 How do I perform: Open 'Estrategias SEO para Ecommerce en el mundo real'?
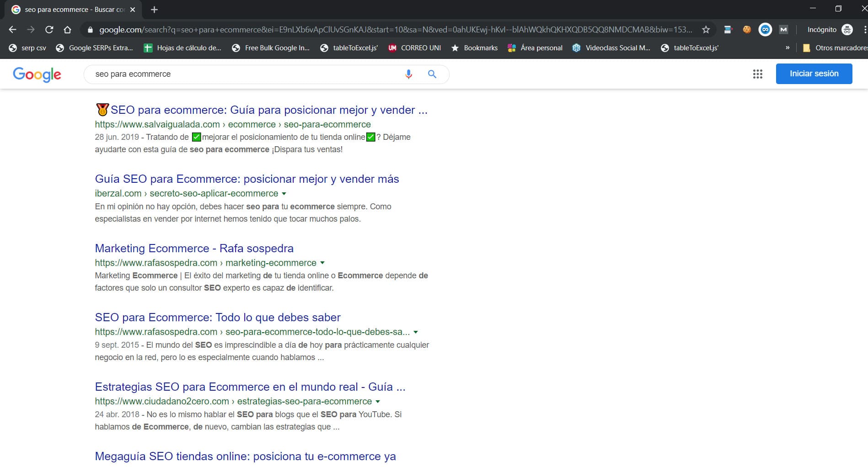pos(250,387)
